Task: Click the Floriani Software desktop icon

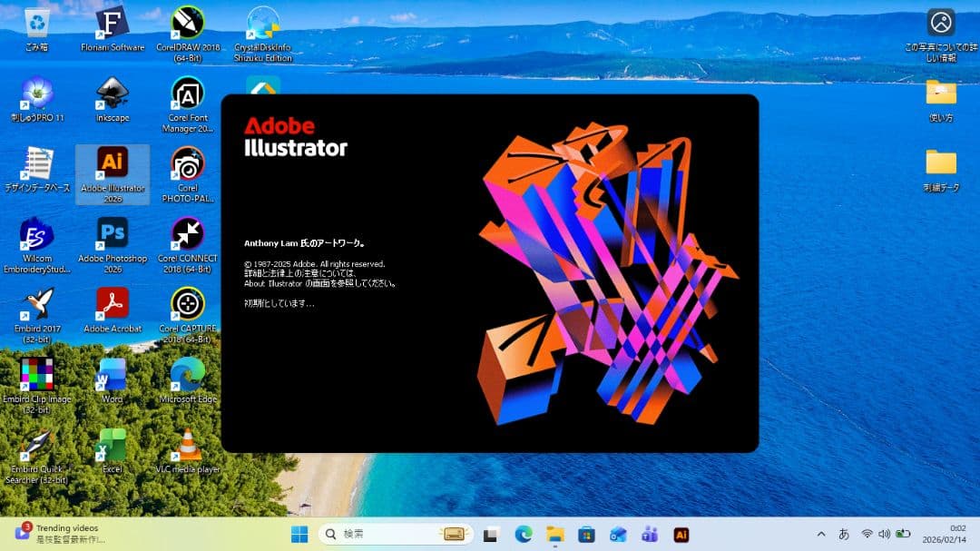Action: coord(113,23)
